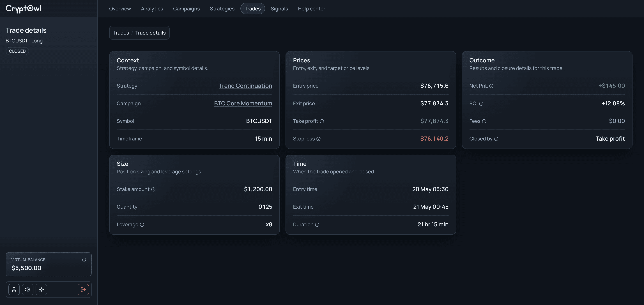Click the Closed by value Take profit

[x=610, y=139]
